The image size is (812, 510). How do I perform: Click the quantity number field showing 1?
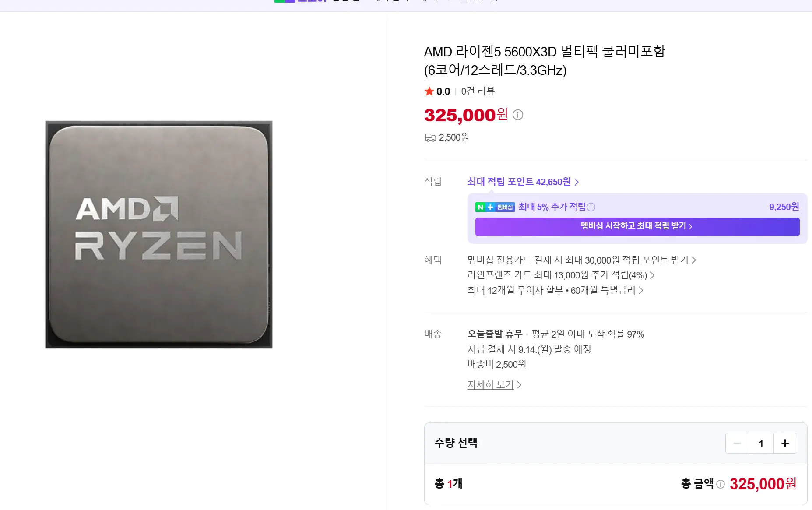pyautogui.click(x=761, y=443)
